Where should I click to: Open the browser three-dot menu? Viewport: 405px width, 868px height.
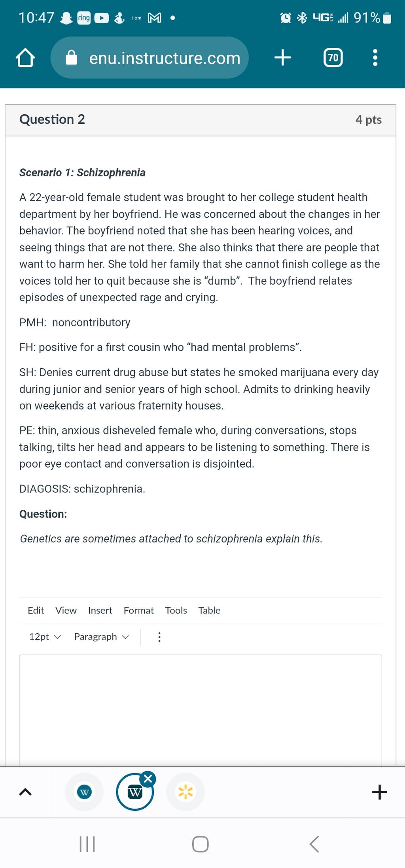(x=375, y=58)
